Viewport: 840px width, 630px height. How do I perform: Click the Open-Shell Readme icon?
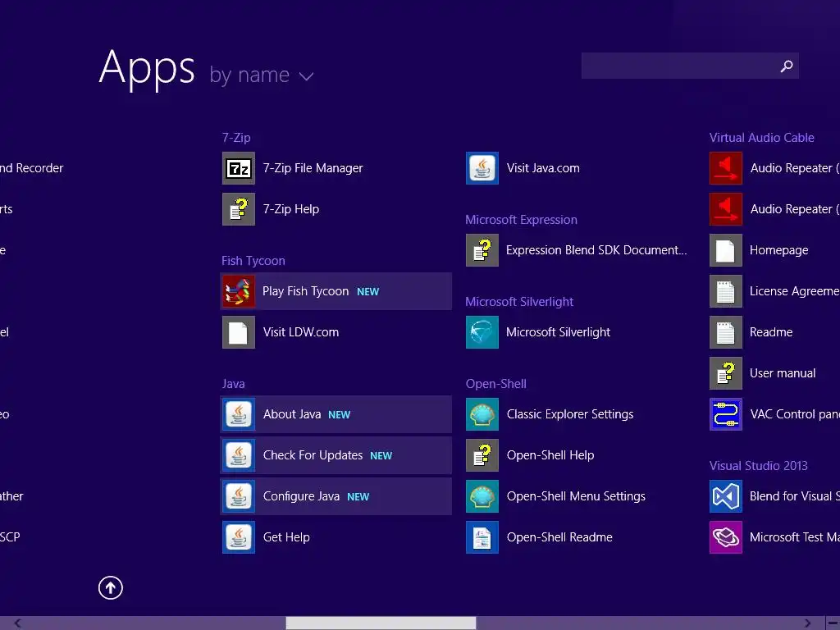[x=482, y=537]
